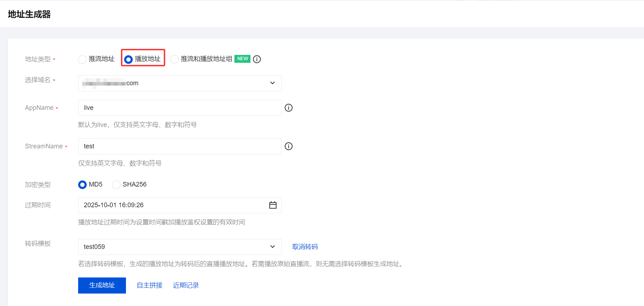The image size is (644, 306).
Task: Click the test059 template selection box
Action: pos(171,247)
